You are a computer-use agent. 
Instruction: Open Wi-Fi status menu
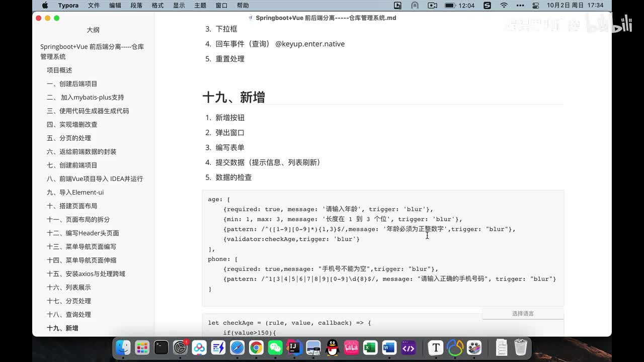(504, 6)
